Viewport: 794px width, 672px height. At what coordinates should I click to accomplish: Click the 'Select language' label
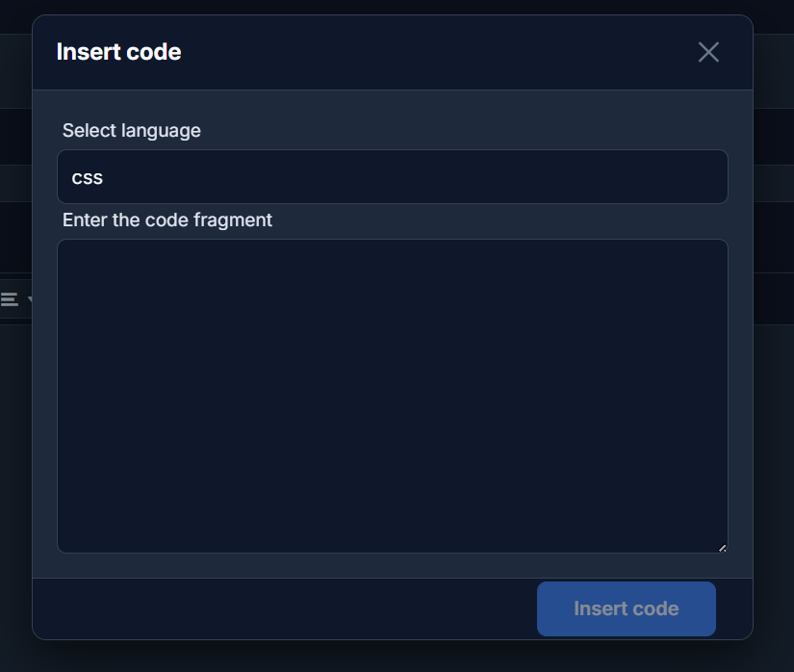(131, 130)
